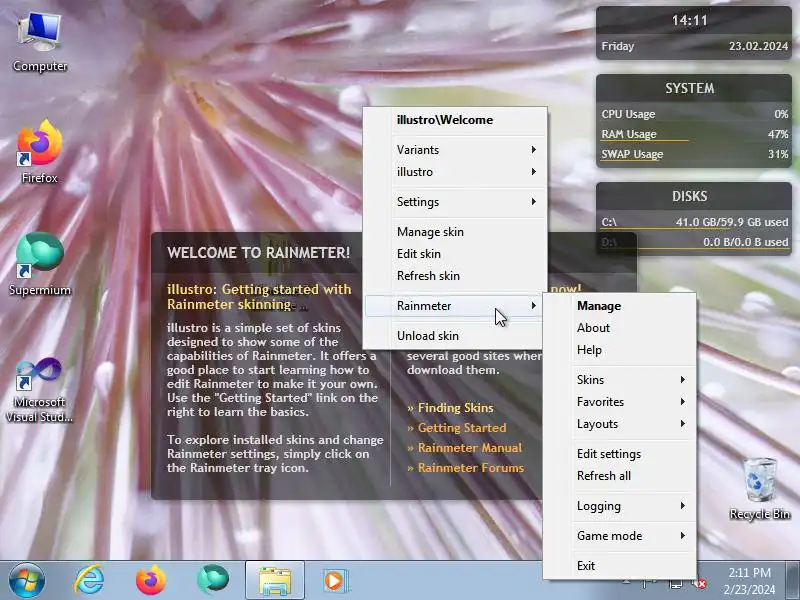The image size is (800, 600).
Task: Click the taskbar clock showing 2:11 PM
Action: (x=749, y=581)
